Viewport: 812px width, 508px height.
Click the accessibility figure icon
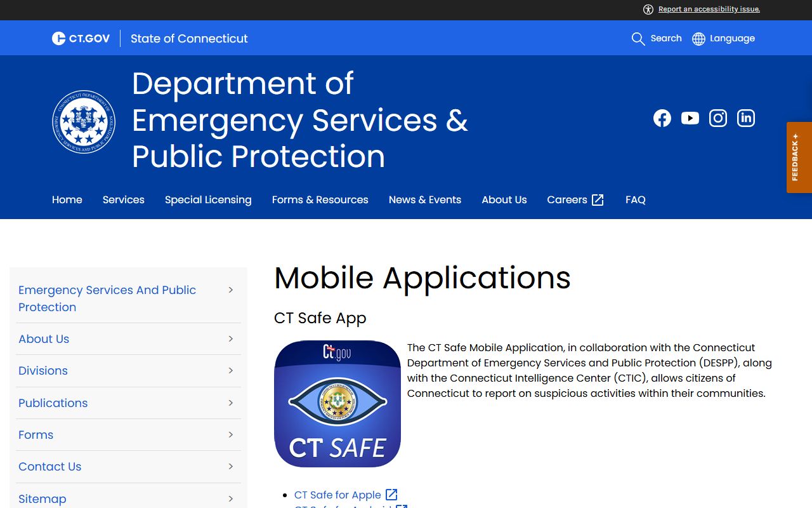[648, 9]
